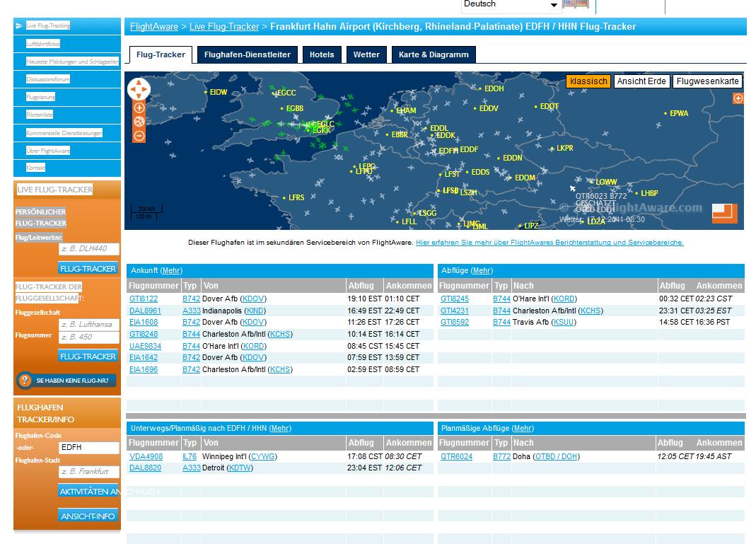
Task: Open the Karte & Diagramm tab
Action: 434,54
